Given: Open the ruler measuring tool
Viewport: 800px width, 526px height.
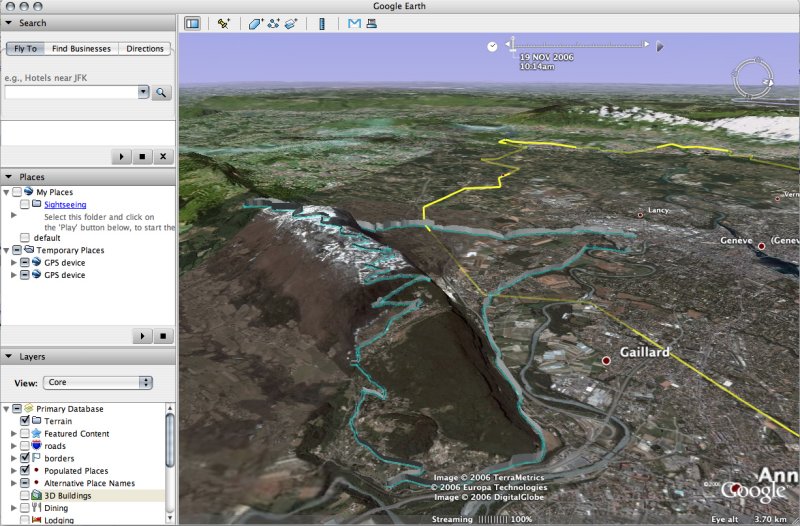Looking at the screenshot, I should (x=322, y=23).
